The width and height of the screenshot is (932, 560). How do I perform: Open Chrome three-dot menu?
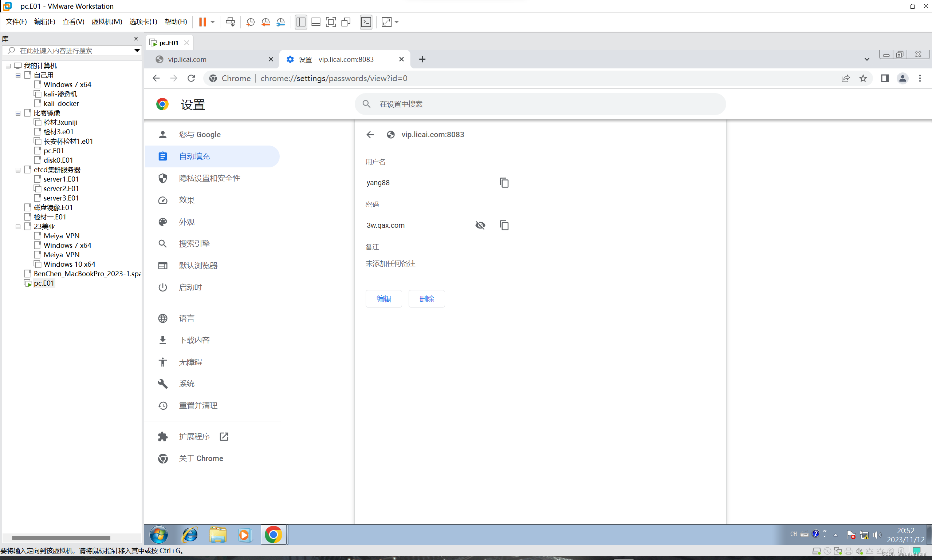[x=920, y=79]
